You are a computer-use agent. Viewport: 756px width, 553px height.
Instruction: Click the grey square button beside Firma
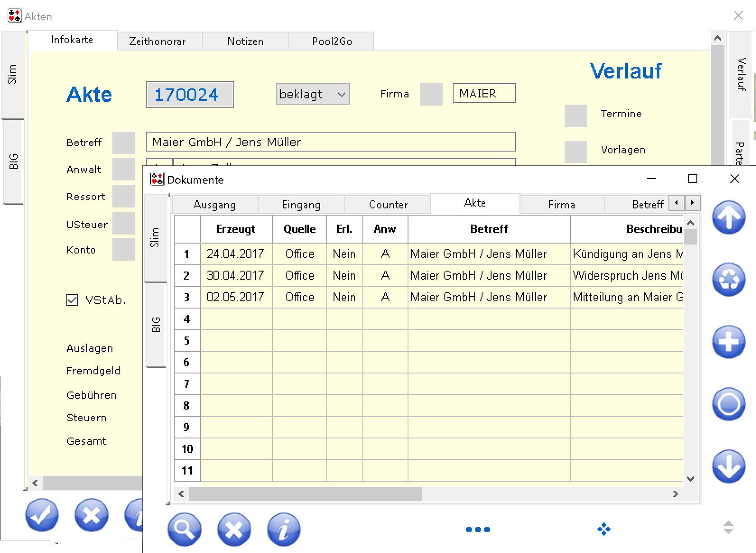coord(431,94)
